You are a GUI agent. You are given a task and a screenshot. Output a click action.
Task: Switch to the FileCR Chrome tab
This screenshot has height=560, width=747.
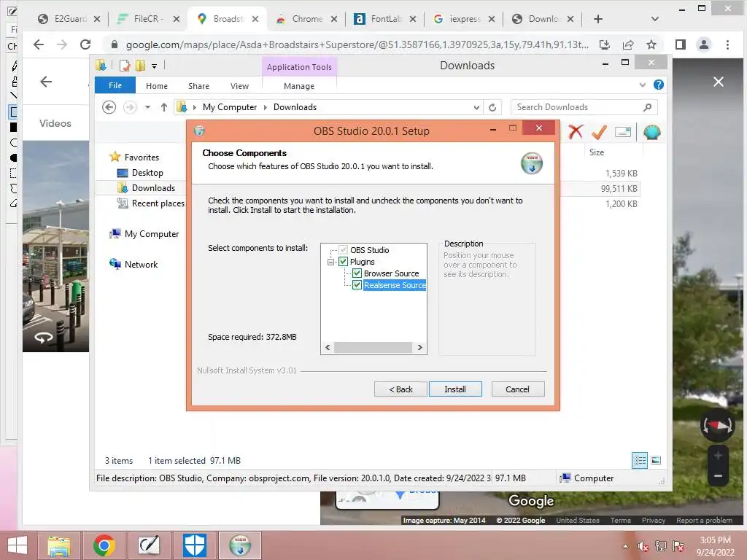(x=149, y=18)
